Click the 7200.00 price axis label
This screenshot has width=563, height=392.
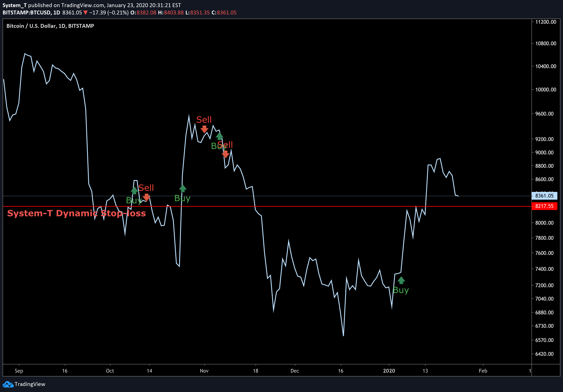[x=544, y=285]
